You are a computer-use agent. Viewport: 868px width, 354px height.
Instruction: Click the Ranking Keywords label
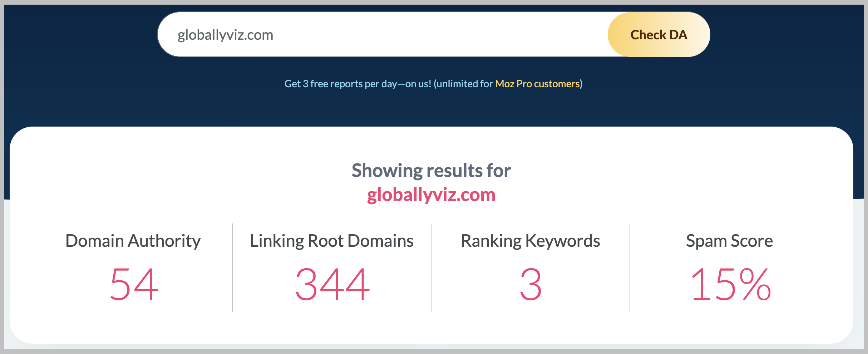(530, 241)
